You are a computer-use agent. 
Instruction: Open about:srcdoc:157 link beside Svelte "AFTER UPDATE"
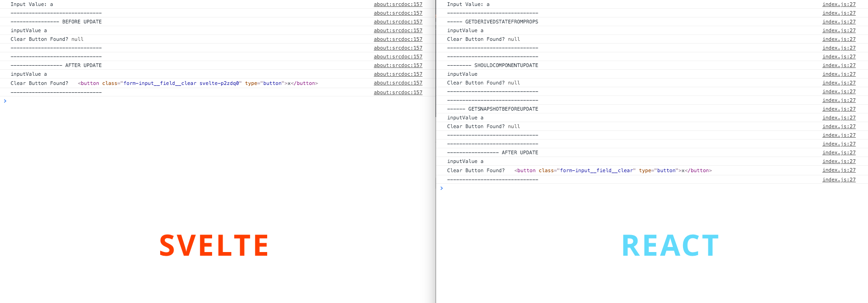pyautogui.click(x=398, y=65)
